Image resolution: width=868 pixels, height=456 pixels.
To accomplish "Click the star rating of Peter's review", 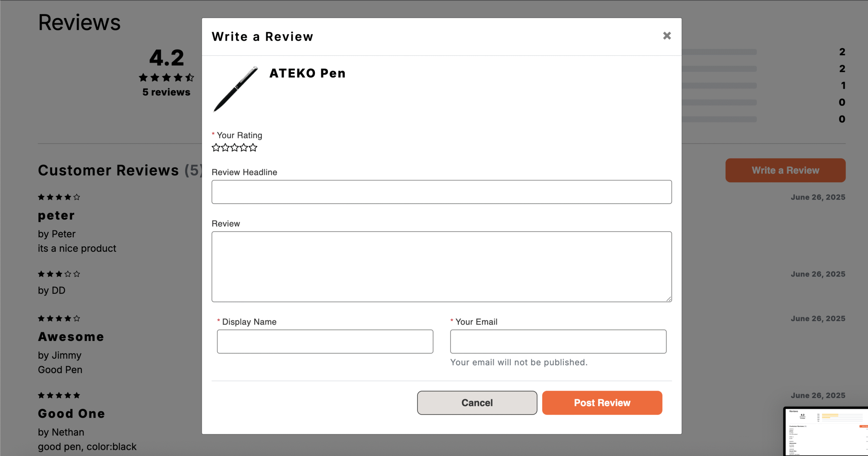I will pos(59,197).
